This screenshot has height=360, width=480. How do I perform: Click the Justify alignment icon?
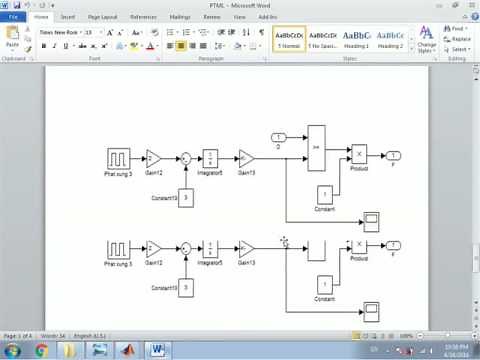coord(203,46)
